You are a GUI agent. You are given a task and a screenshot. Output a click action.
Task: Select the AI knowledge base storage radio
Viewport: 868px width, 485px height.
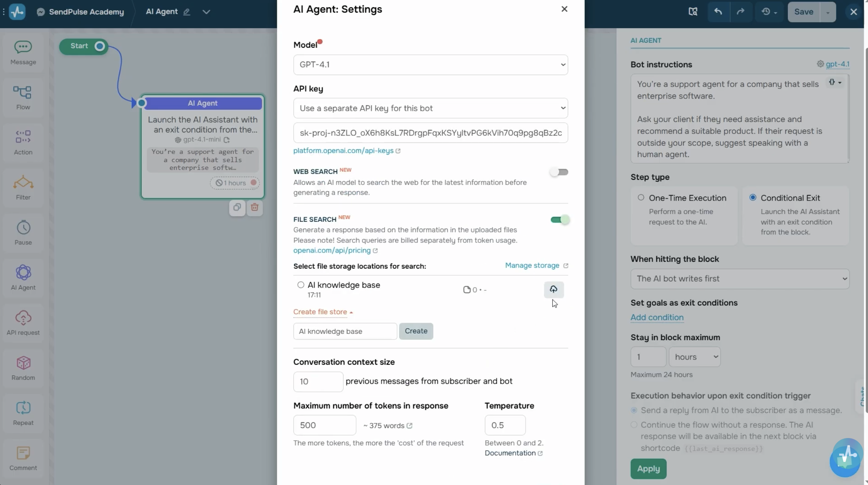(x=301, y=285)
